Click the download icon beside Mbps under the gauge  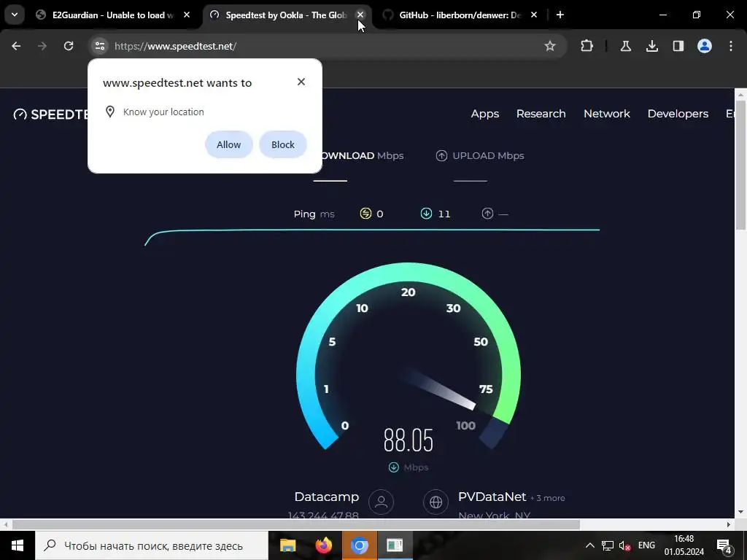tap(393, 467)
